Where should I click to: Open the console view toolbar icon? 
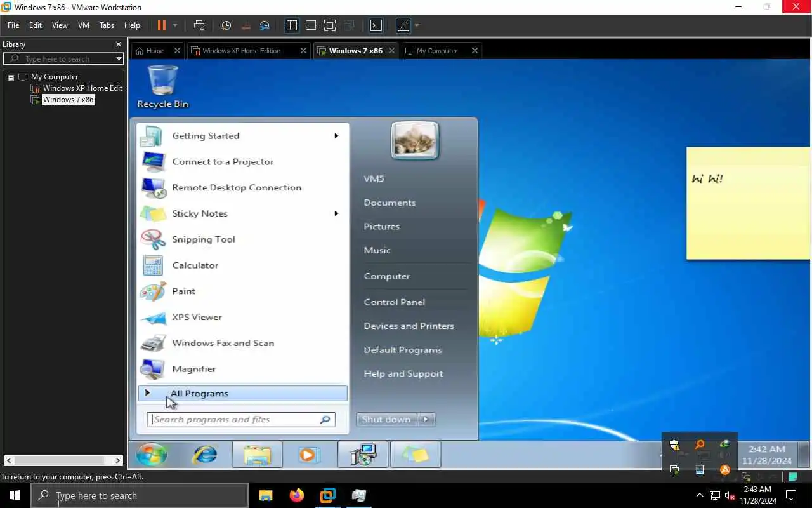(376, 25)
